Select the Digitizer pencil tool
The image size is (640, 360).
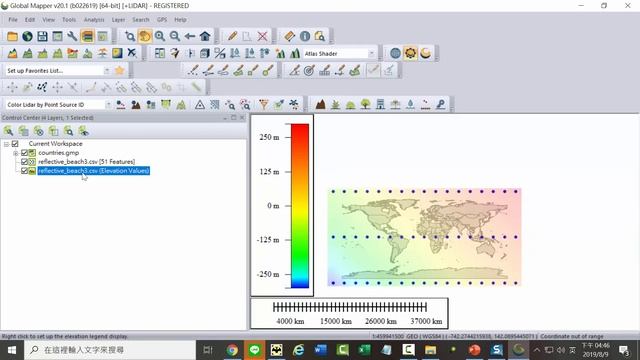pyautogui.click(x=232, y=36)
